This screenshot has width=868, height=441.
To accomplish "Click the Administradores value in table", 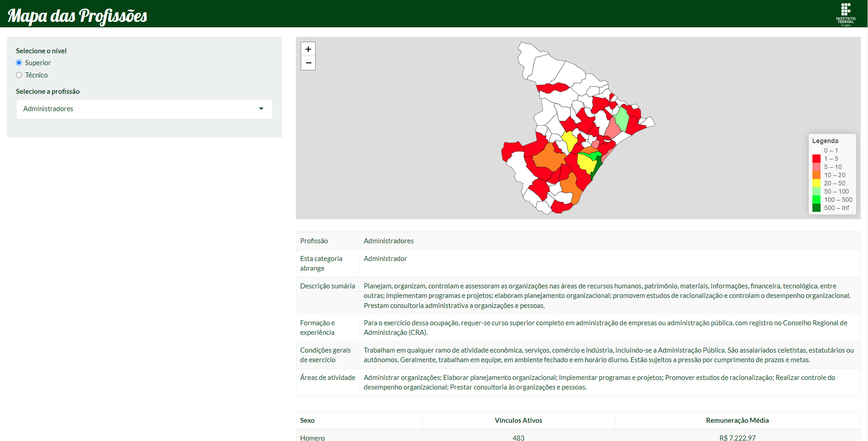I will [x=389, y=241].
